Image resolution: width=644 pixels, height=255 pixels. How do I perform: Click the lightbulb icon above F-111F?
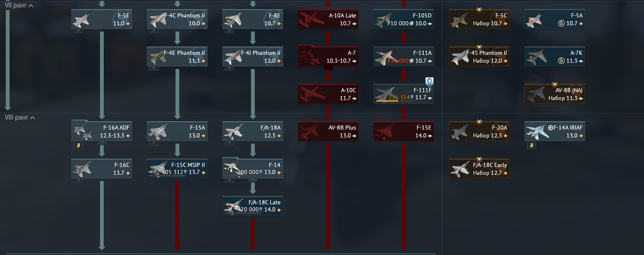pyautogui.click(x=429, y=82)
